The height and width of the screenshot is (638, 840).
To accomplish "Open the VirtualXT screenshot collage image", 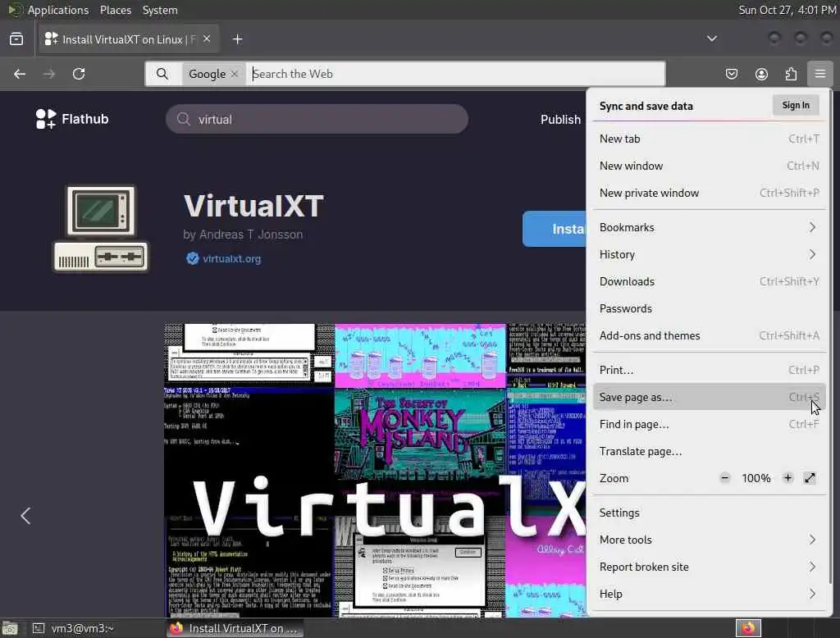I will [x=375, y=471].
